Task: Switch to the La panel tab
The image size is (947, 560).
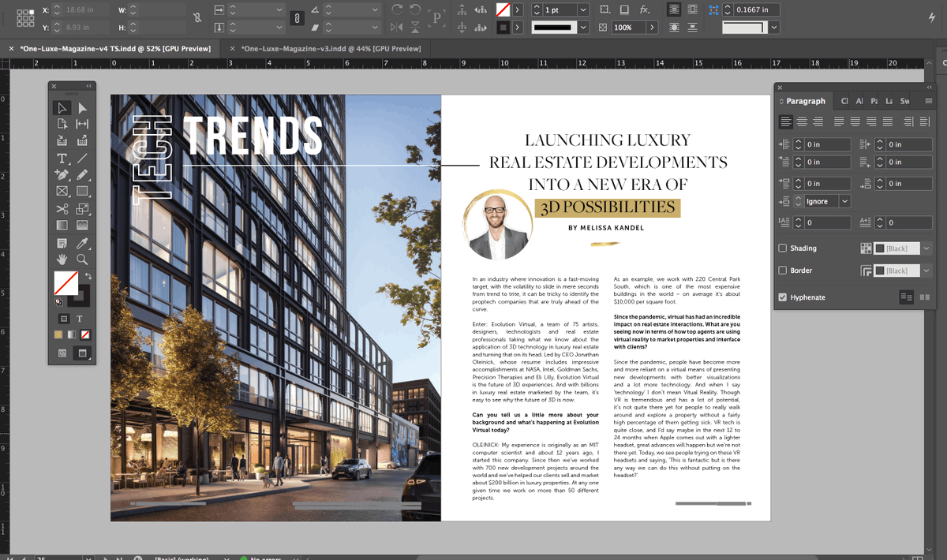Action: click(x=889, y=101)
